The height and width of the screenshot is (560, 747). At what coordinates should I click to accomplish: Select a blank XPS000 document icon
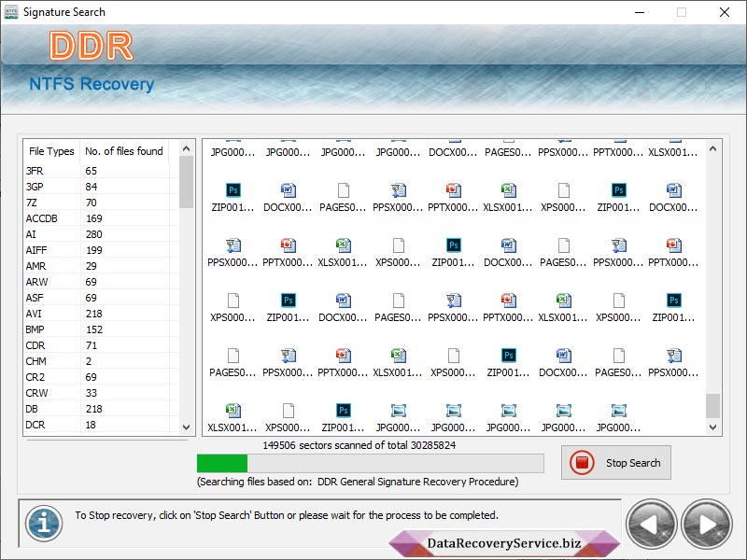tap(563, 190)
